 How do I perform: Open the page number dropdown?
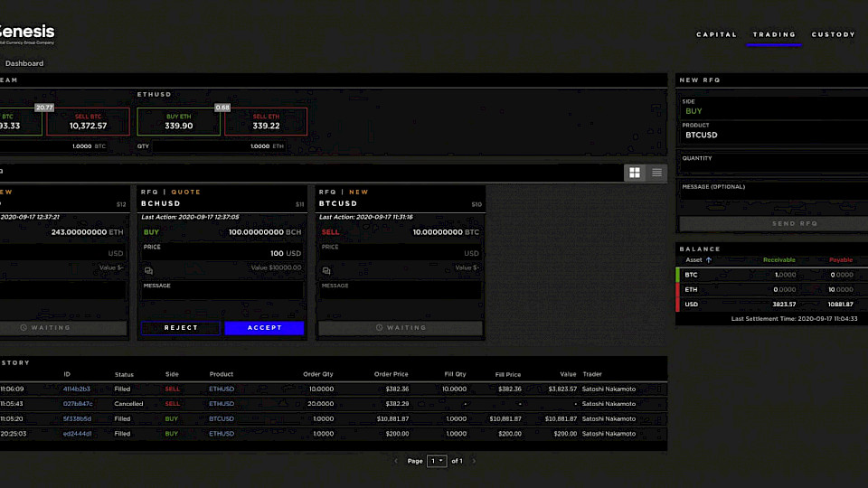click(437, 461)
